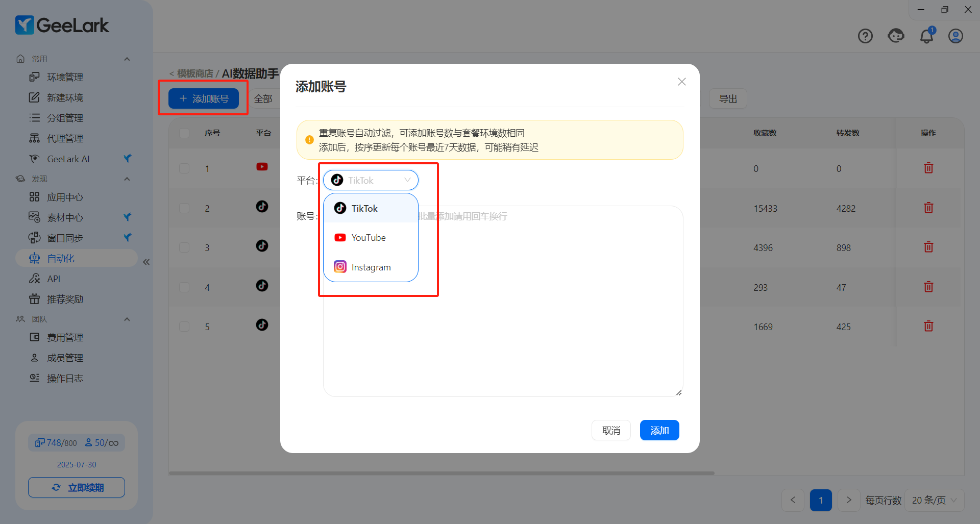Click the blue 添加 button in the dialog
This screenshot has height=524, width=980.
pos(659,430)
